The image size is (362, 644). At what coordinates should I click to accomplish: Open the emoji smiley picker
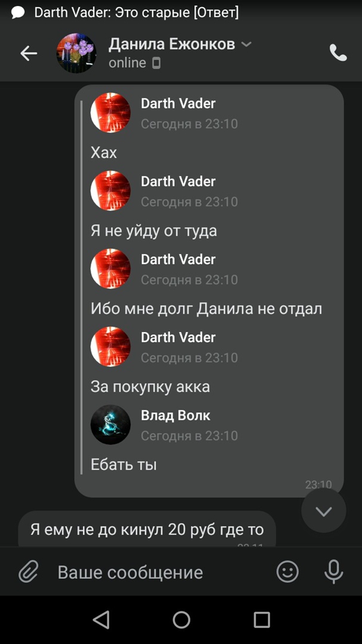pyautogui.click(x=287, y=572)
